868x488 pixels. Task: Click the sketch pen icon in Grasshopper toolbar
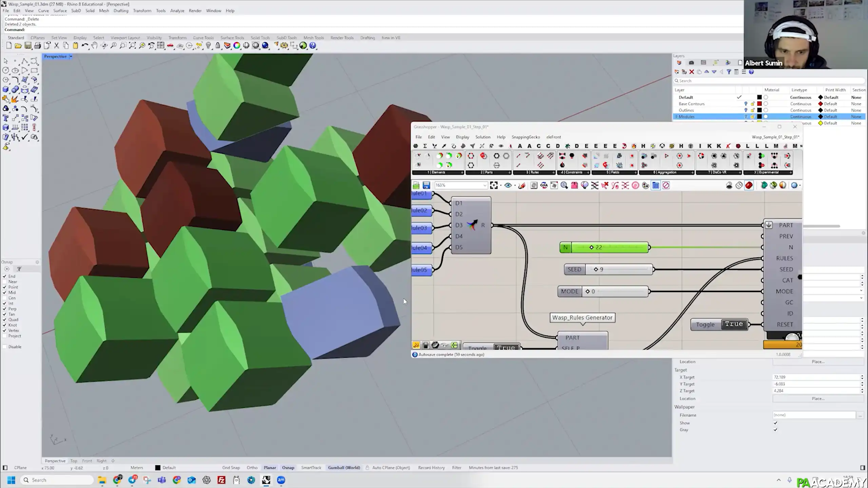point(521,185)
